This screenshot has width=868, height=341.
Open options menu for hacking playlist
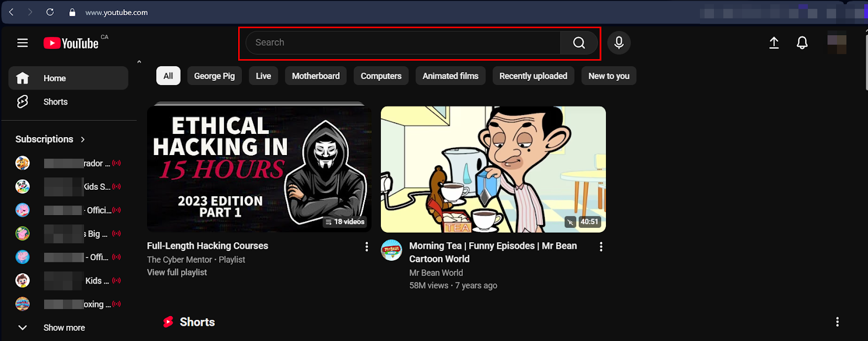point(367,247)
